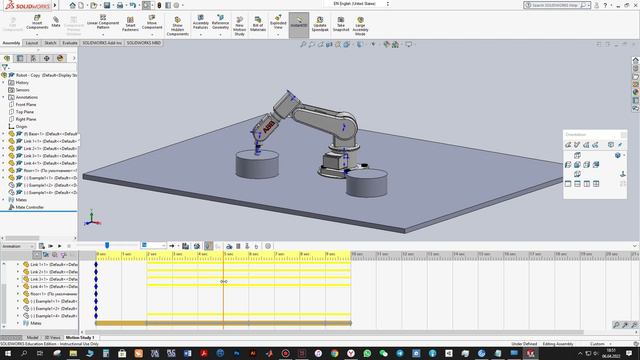The width and height of the screenshot is (640, 360).
Task: Select Right Plane in feature tree
Action: (26, 119)
